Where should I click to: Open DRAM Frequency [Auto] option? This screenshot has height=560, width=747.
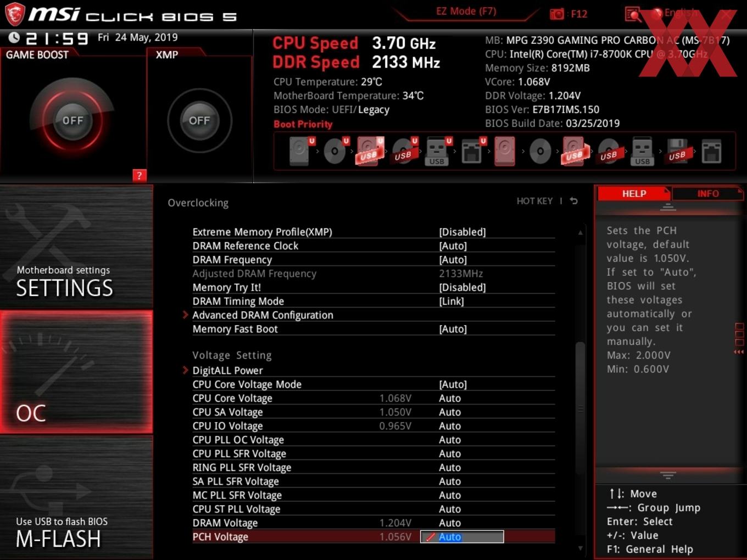[x=374, y=260]
